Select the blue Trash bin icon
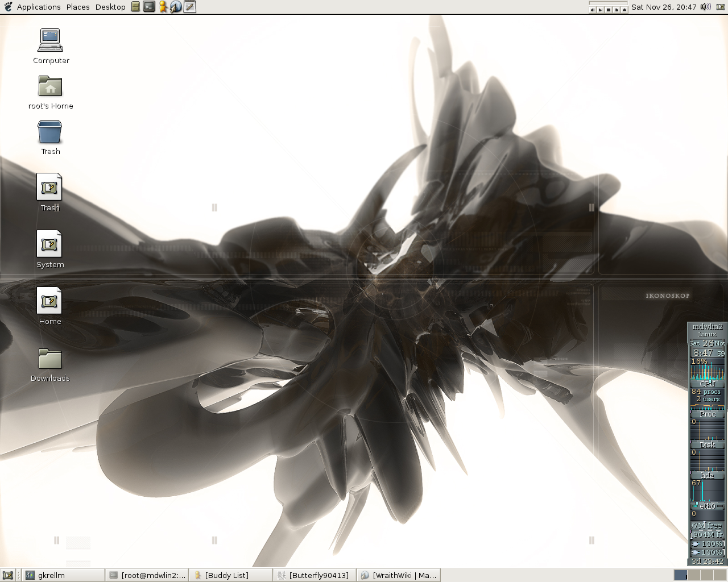The image size is (728, 582). click(x=50, y=132)
